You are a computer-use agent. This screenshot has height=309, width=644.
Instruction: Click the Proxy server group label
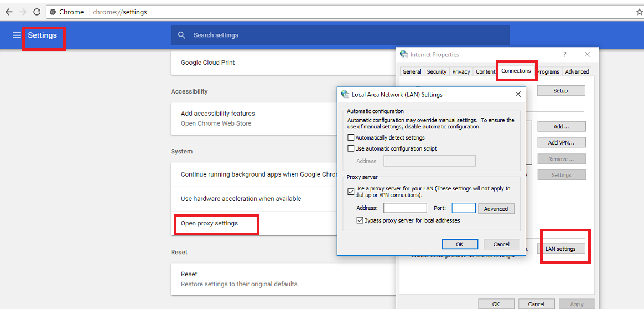click(361, 176)
